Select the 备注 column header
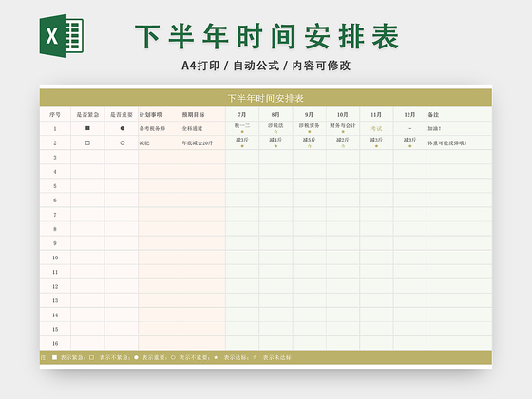The height and width of the screenshot is (399, 532). click(x=460, y=115)
